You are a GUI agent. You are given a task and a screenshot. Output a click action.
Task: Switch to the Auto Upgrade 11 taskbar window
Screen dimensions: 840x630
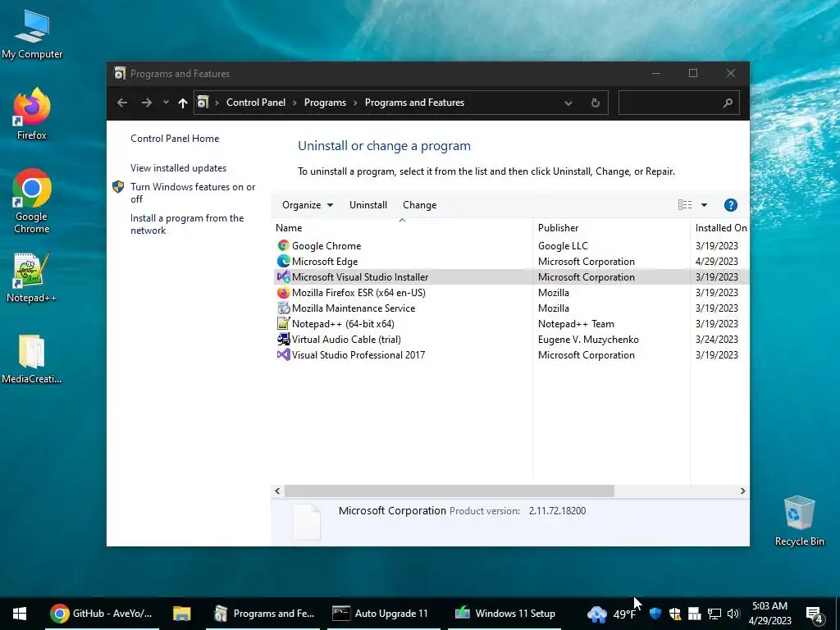click(382, 614)
